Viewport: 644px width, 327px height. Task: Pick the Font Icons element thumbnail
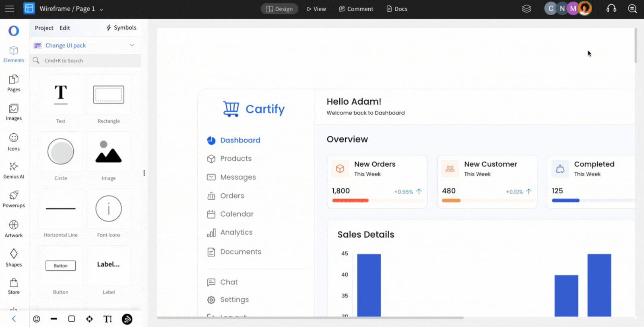[x=109, y=209]
